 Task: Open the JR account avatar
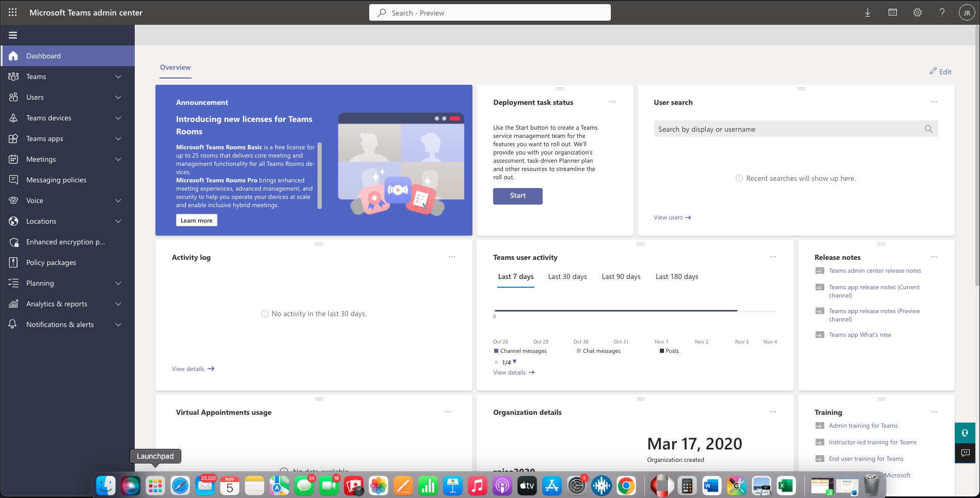967,12
